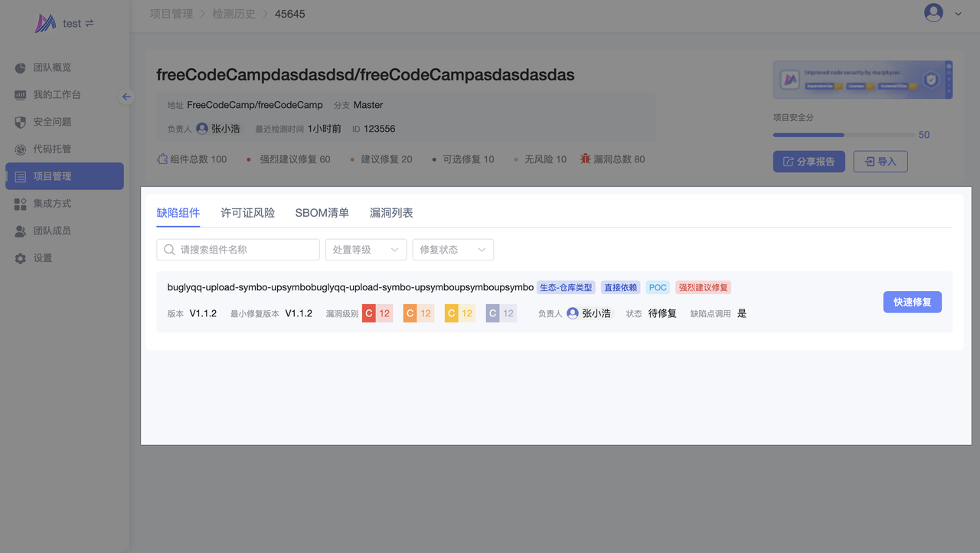
Task: Open the 处置等级 dropdown filter
Action: (366, 250)
